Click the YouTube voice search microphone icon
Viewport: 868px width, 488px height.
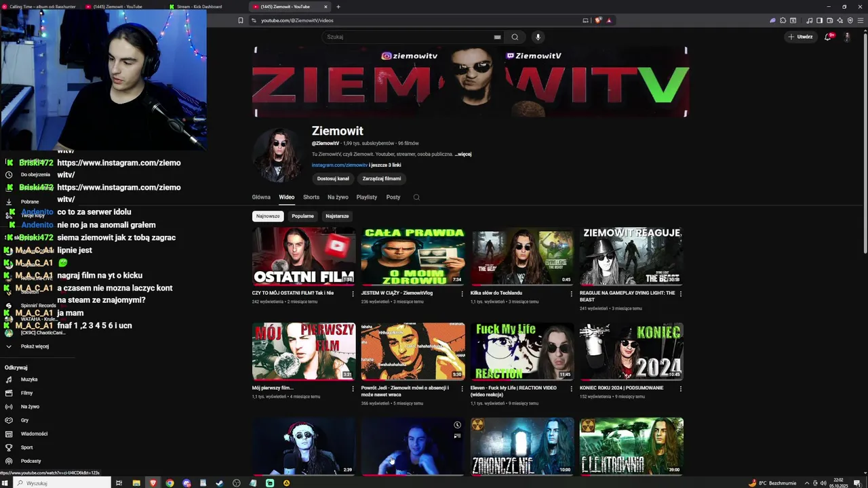point(538,37)
